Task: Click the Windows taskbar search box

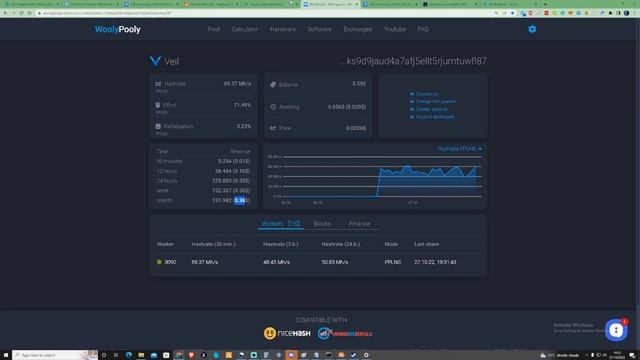Action: pos(55,355)
